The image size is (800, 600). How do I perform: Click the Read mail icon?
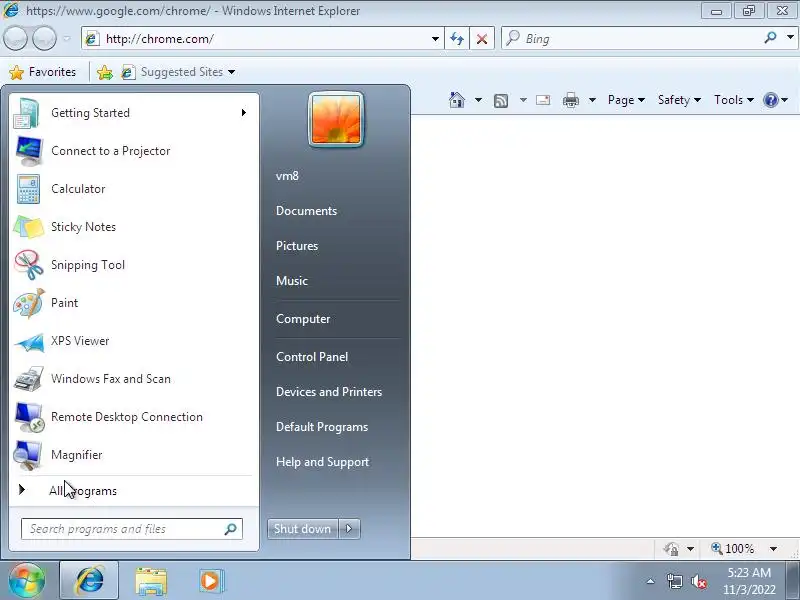(x=543, y=100)
